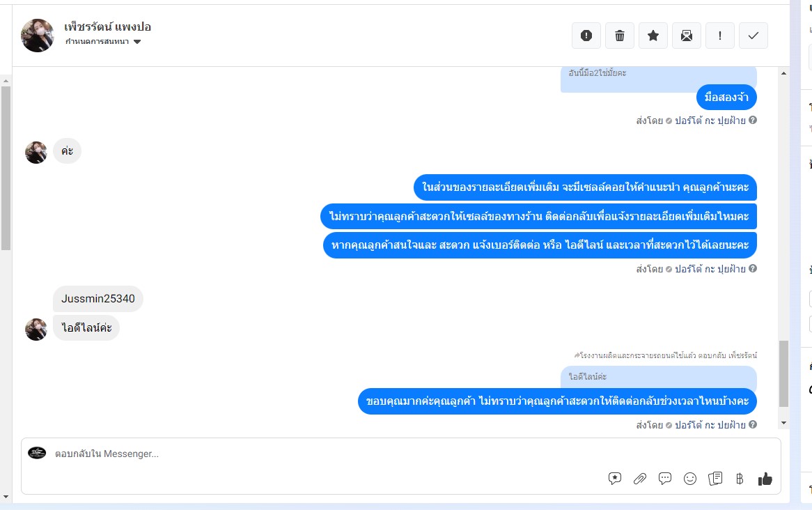Mark conversation unread with envelope icon

(x=687, y=36)
